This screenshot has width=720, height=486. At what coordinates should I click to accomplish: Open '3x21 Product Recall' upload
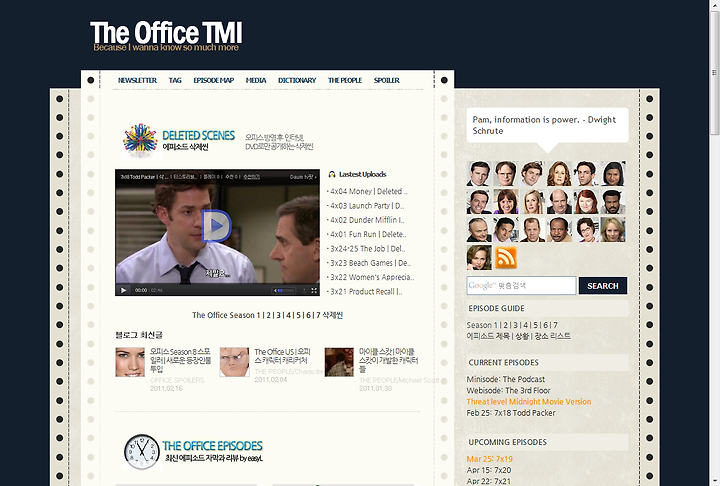(x=366, y=292)
